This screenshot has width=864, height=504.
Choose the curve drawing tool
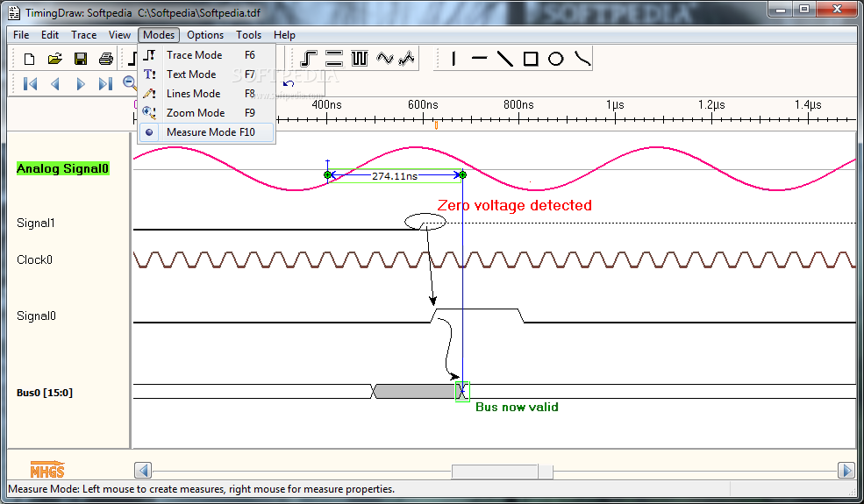(x=582, y=59)
